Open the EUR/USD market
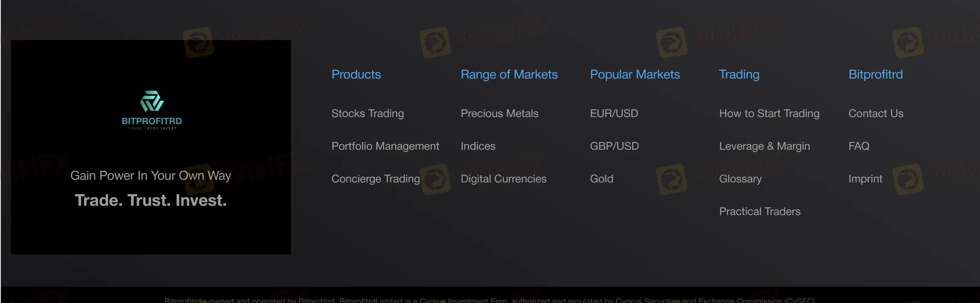 [x=614, y=113]
